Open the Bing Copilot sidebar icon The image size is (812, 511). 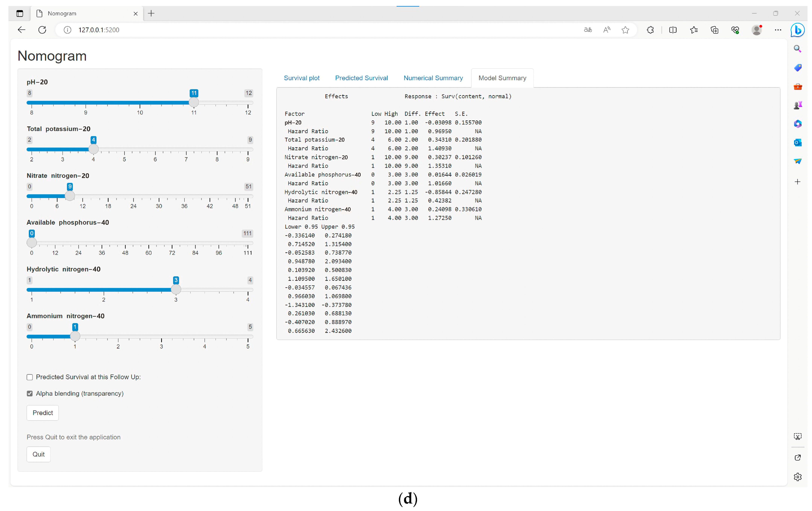(x=798, y=30)
